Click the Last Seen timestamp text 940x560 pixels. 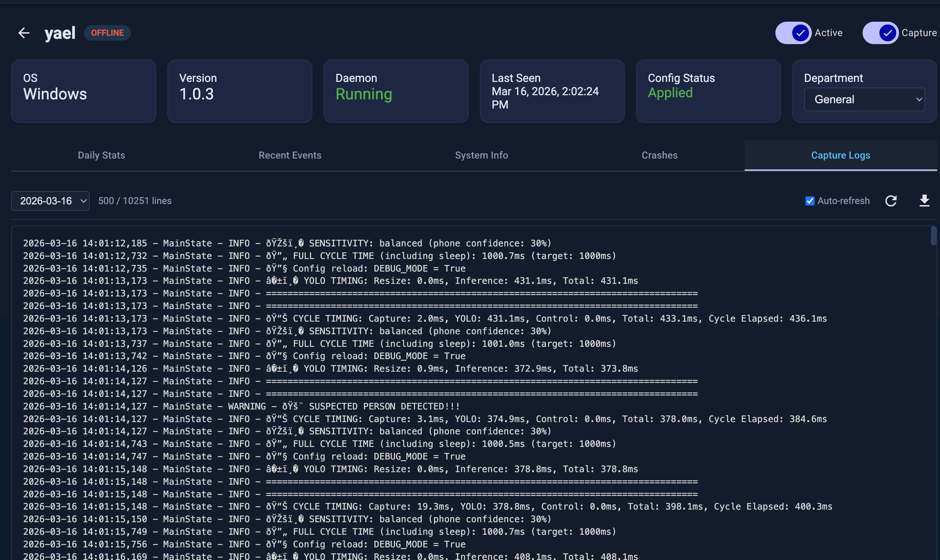pos(545,98)
